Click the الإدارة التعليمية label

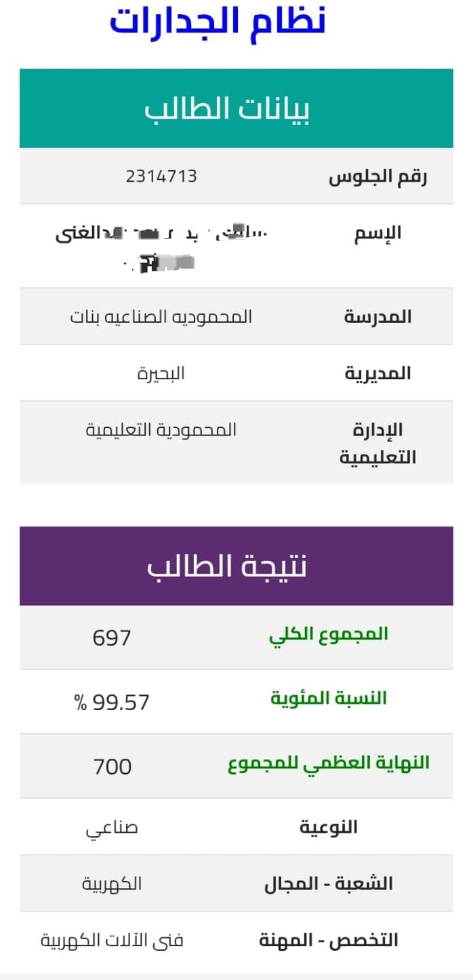click(378, 444)
